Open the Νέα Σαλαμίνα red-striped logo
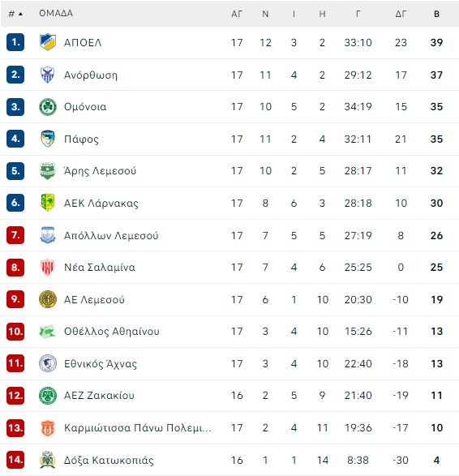 pyautogui.click(x=48, y=267)
